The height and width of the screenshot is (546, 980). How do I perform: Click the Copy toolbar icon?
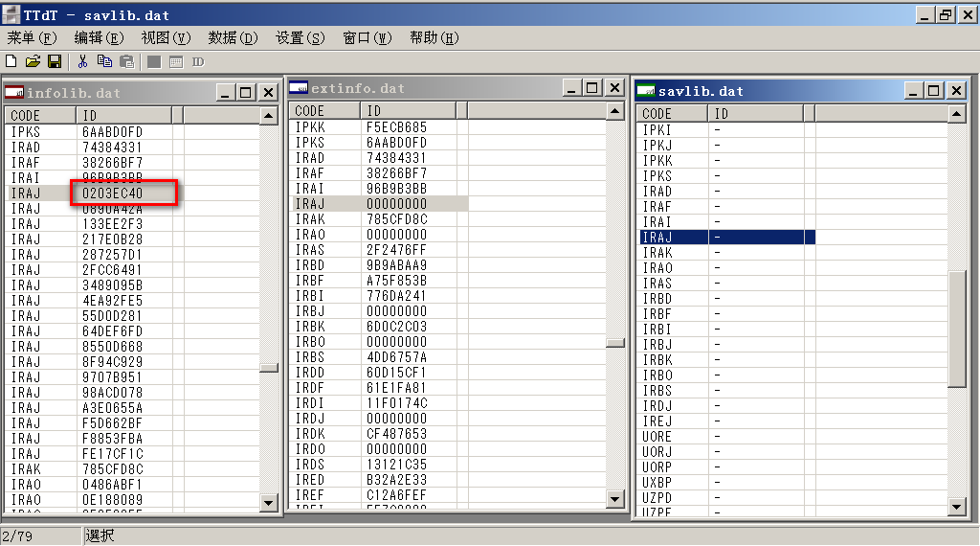pyautogui.click(x=104, y=61)
